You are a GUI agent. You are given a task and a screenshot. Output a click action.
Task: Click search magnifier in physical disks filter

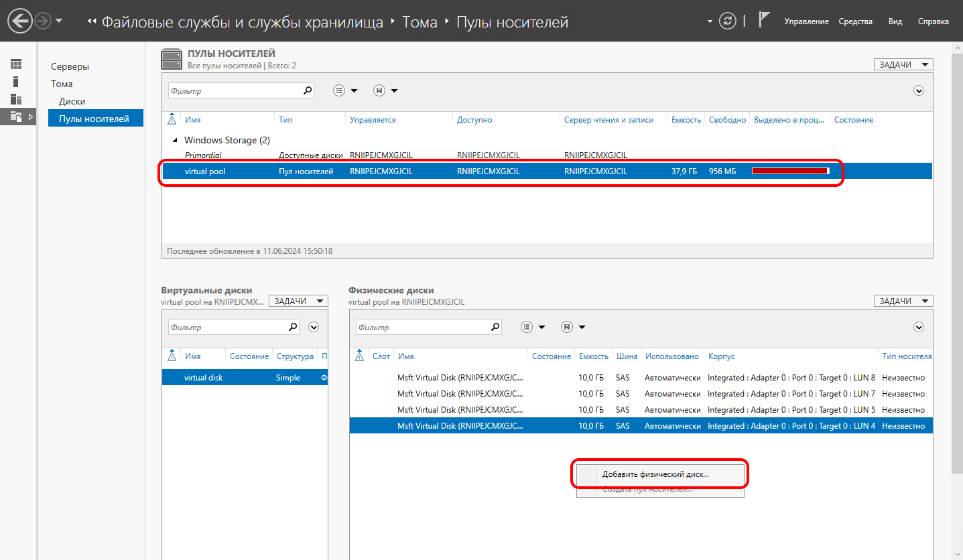[495, 328]
